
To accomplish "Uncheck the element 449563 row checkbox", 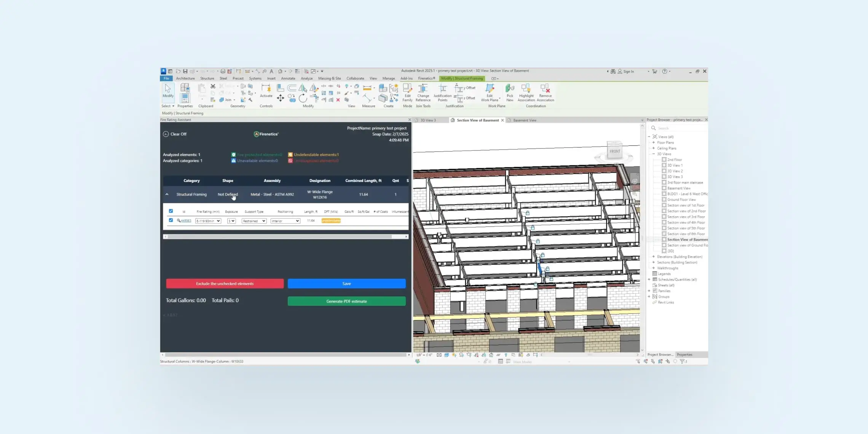I will pos(171,220).
